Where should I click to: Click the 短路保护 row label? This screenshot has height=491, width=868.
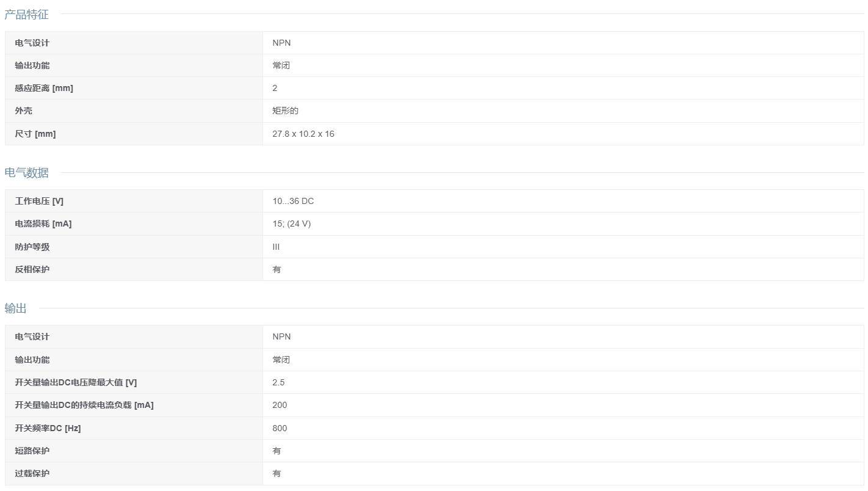pyautogui.click(x=32, y=451)
